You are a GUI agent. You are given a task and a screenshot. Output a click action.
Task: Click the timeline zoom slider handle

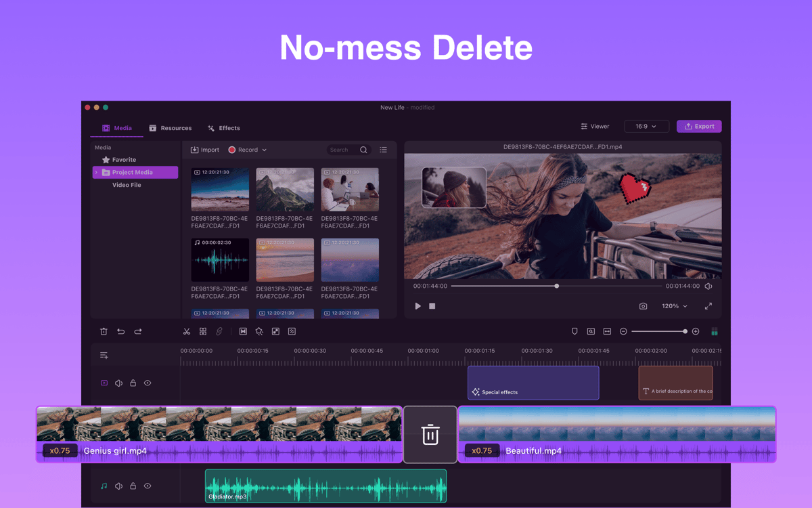click(685, 332)
